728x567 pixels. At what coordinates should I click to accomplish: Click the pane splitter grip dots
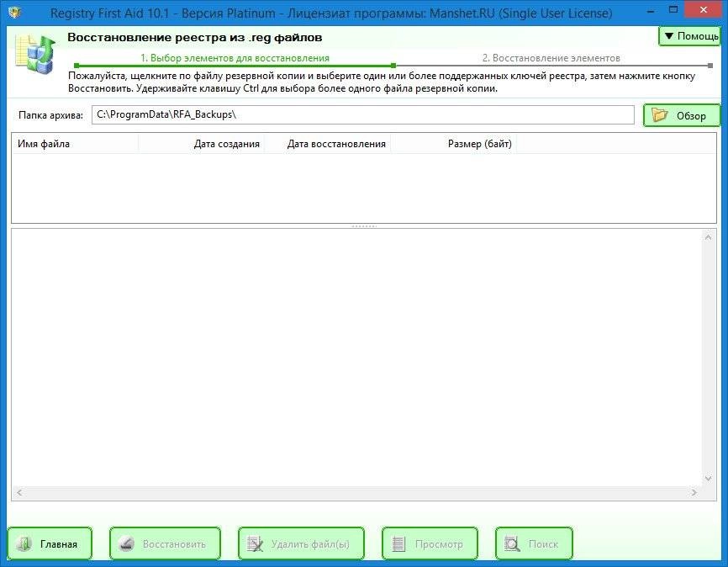pos(364,226)
